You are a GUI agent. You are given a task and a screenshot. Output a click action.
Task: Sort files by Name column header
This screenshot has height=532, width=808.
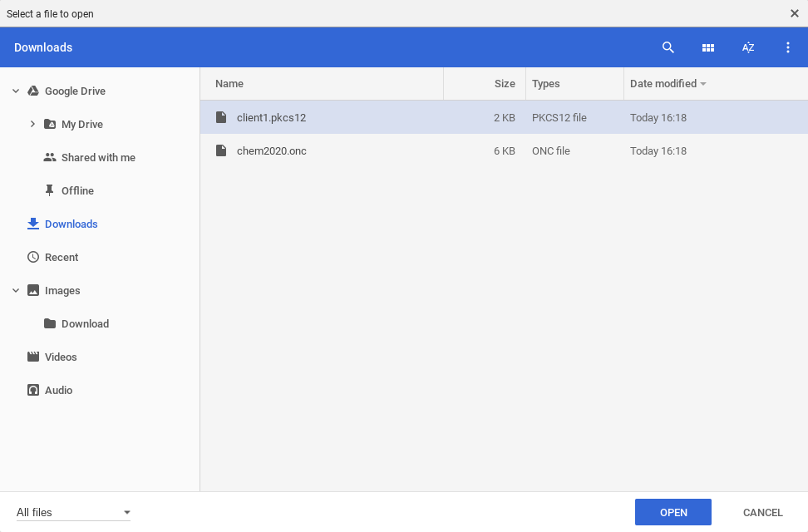coord(229,83)
